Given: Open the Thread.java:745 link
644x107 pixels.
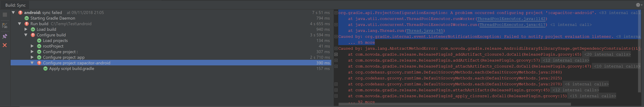Looking at the screenshot, I should pos(424,31).
